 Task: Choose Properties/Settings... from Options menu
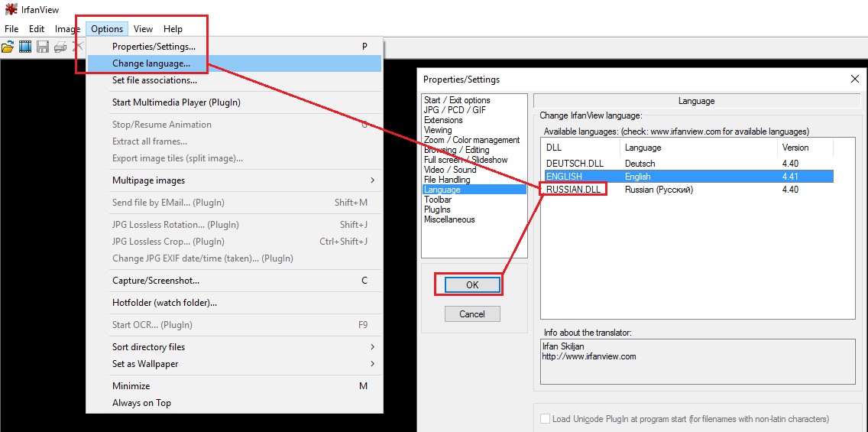(x=234, y=47)
